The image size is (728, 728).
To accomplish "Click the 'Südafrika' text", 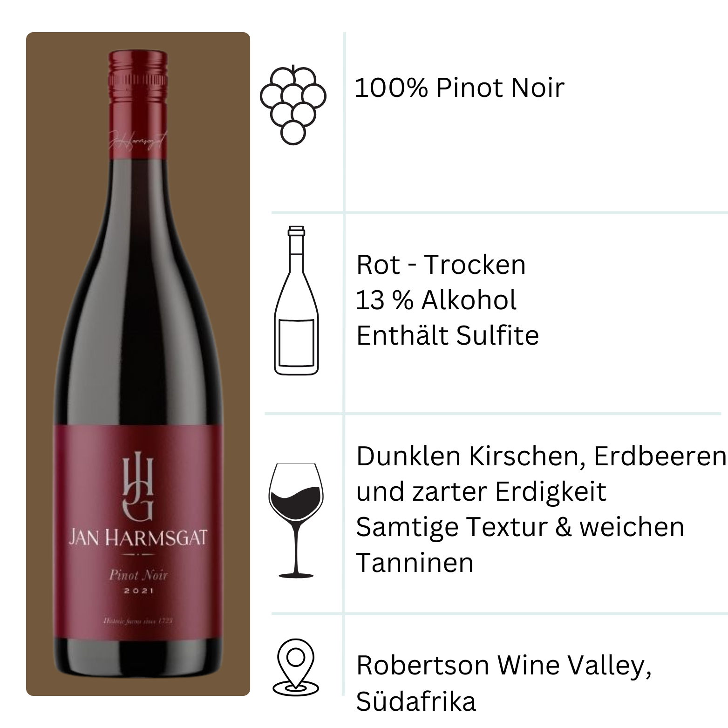I will 416,701.
